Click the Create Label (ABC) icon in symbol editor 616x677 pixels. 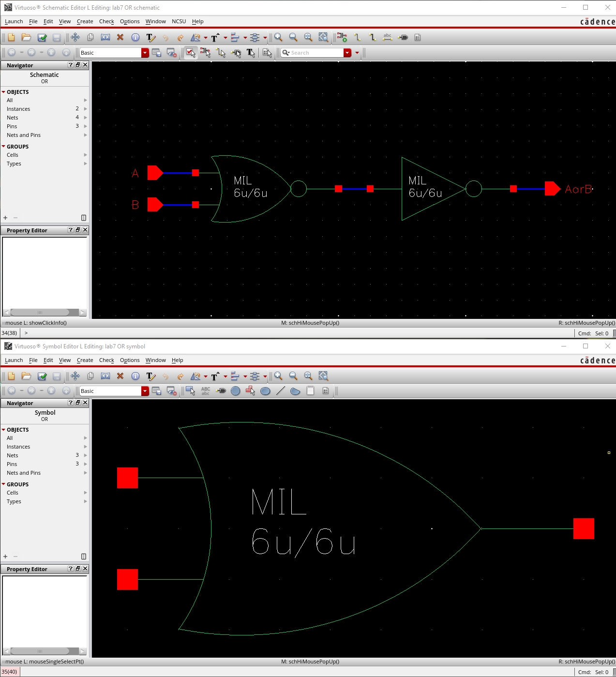(x=206, y=391)
